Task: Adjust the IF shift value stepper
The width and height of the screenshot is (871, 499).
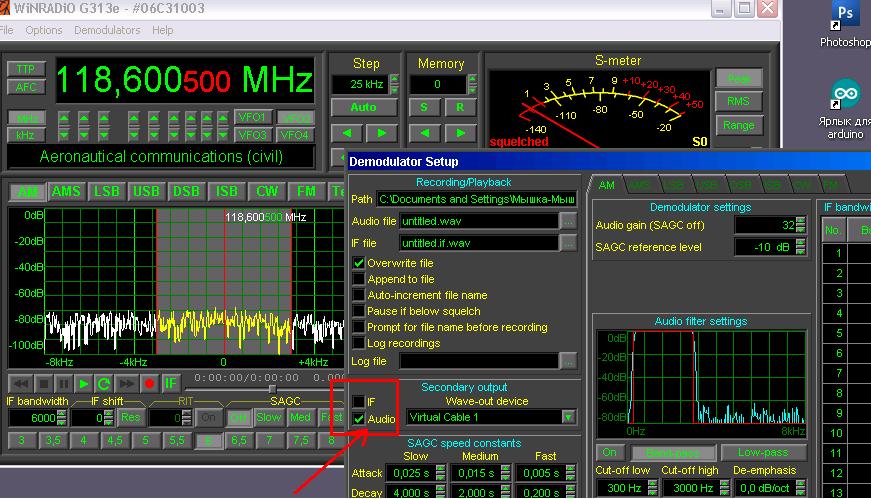Action: (109, 418)
